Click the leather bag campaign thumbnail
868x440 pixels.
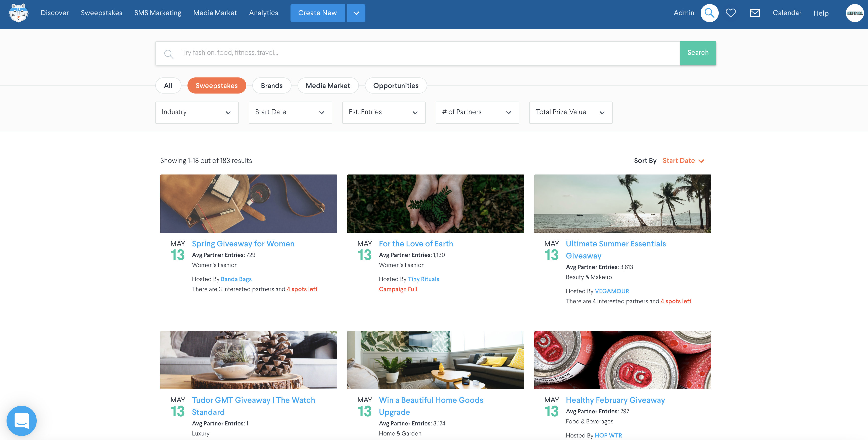249,204
